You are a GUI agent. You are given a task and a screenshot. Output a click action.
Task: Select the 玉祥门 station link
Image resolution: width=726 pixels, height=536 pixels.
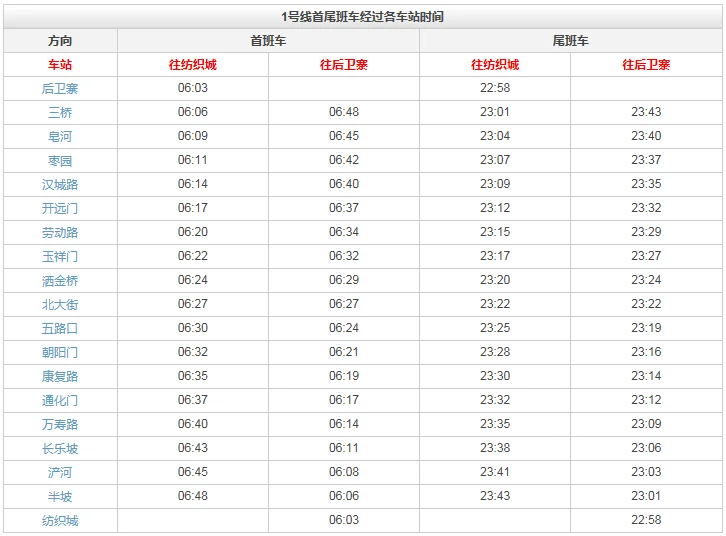click(x=60, y=256)
